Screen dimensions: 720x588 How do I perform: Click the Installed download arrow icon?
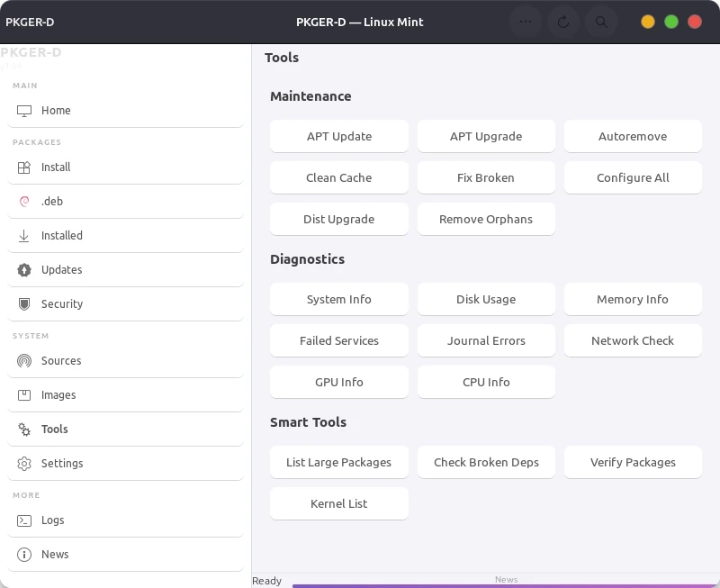[24, 236]
